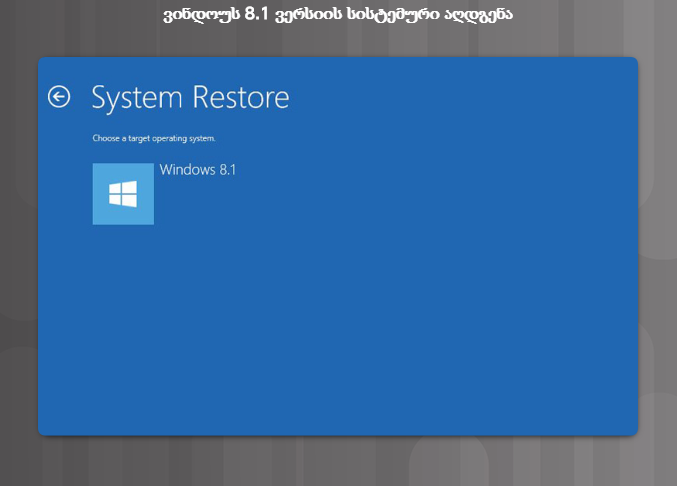Click 8.1 in the Georgian page title
This screenshot has height=486, width=677.
258,15
